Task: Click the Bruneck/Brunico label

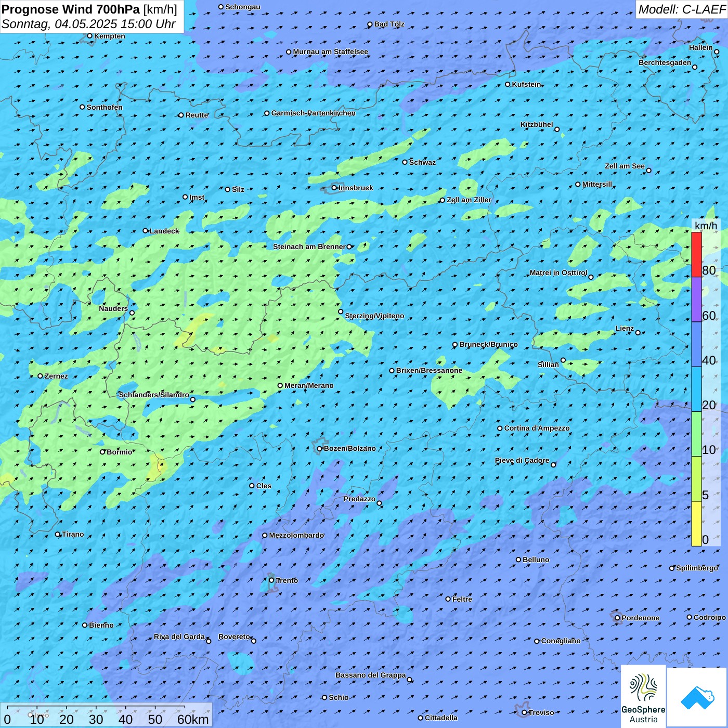Action: click(x=488, y=344)
